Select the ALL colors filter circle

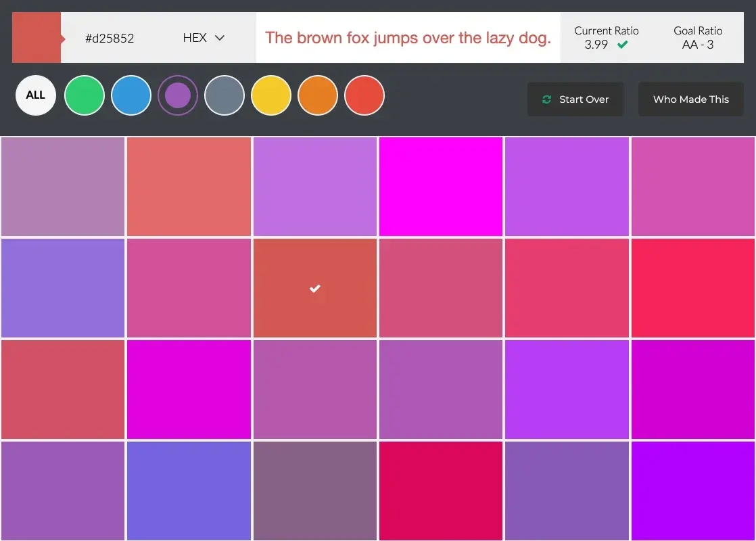(x=36, y=95)
